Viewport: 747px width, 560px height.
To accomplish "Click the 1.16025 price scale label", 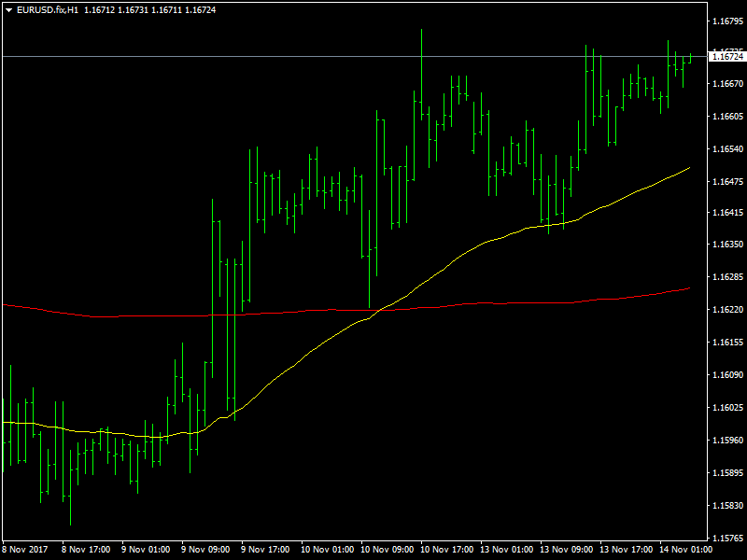I will [727, 408].
